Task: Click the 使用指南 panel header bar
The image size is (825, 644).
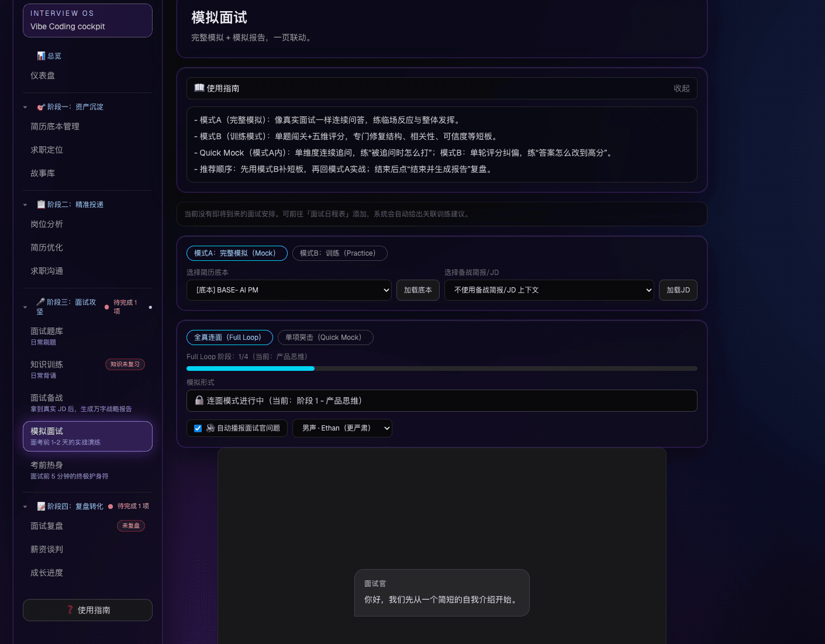Action: (442, 88)
